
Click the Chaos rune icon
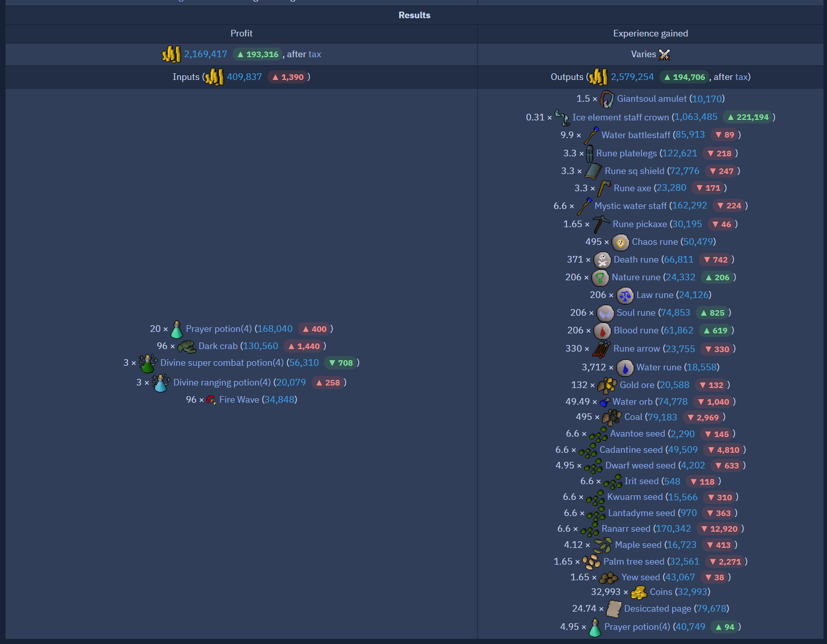620,242
